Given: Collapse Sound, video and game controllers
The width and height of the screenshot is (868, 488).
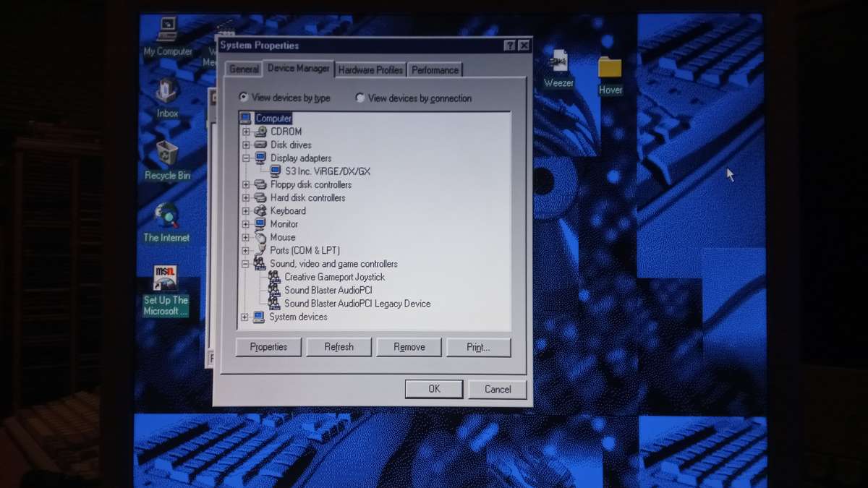Looking at the screenshot, I should pos(244,263).
